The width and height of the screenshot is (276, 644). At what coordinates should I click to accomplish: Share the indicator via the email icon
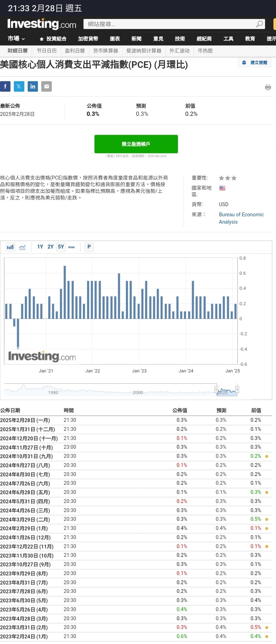tap(47, 86)
